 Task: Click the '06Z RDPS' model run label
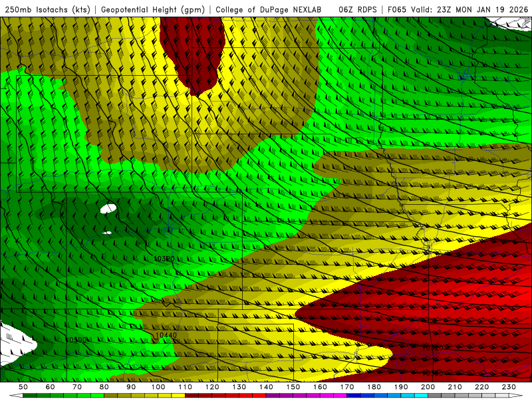(x=357, y=9)
